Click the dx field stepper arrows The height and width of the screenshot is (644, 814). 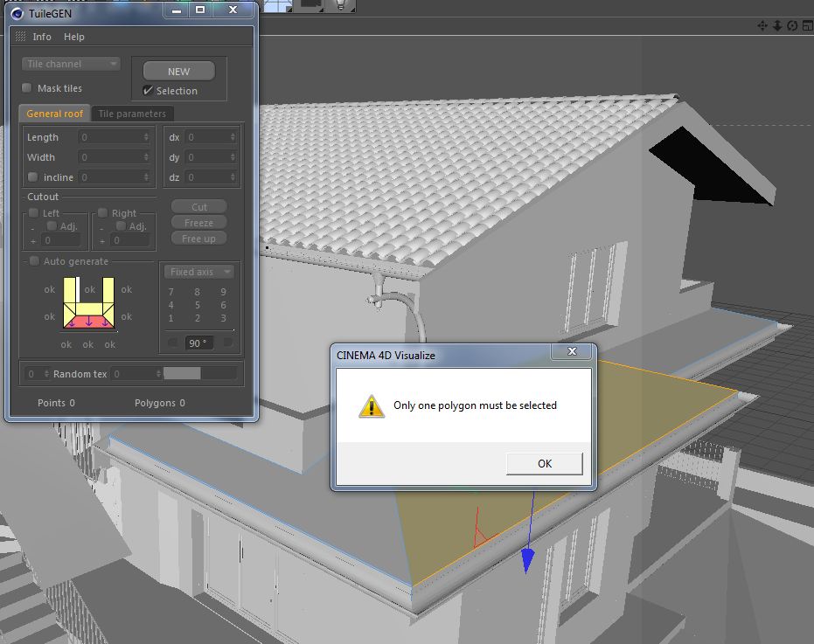pos(233,137)
